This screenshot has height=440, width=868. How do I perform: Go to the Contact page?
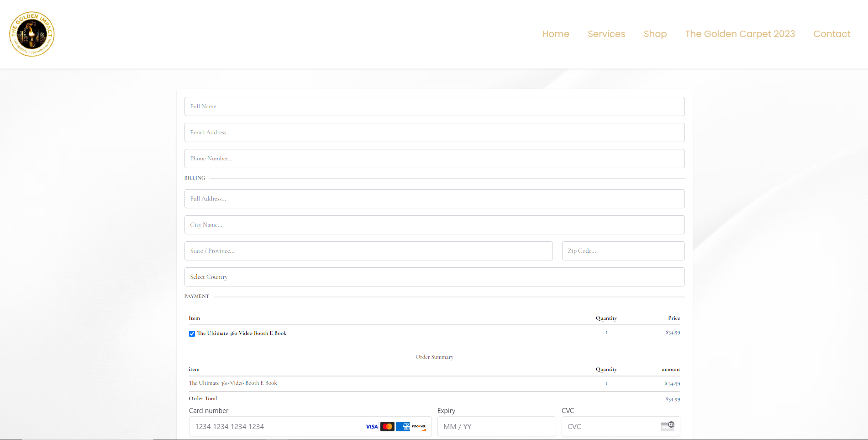[831, 34]
